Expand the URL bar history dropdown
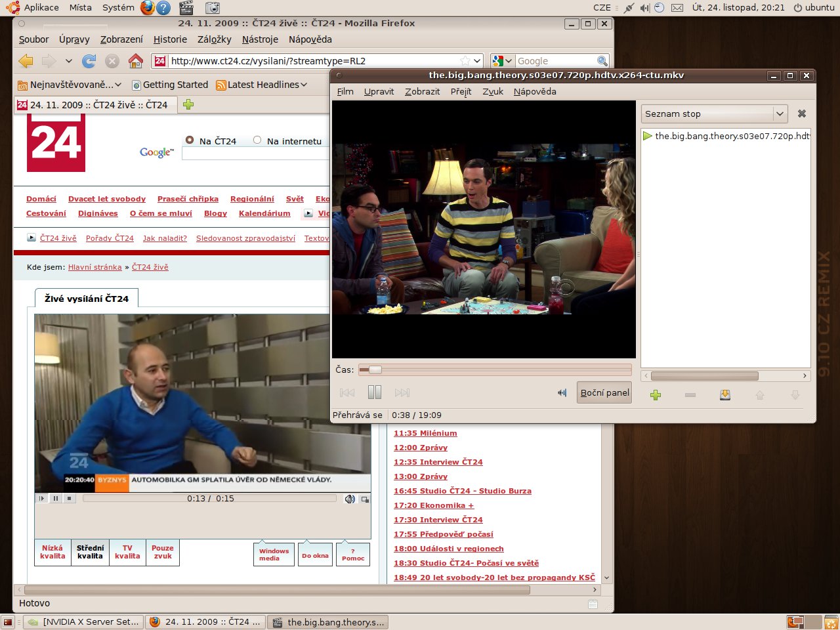840x630 pixels. pos(477,61)
